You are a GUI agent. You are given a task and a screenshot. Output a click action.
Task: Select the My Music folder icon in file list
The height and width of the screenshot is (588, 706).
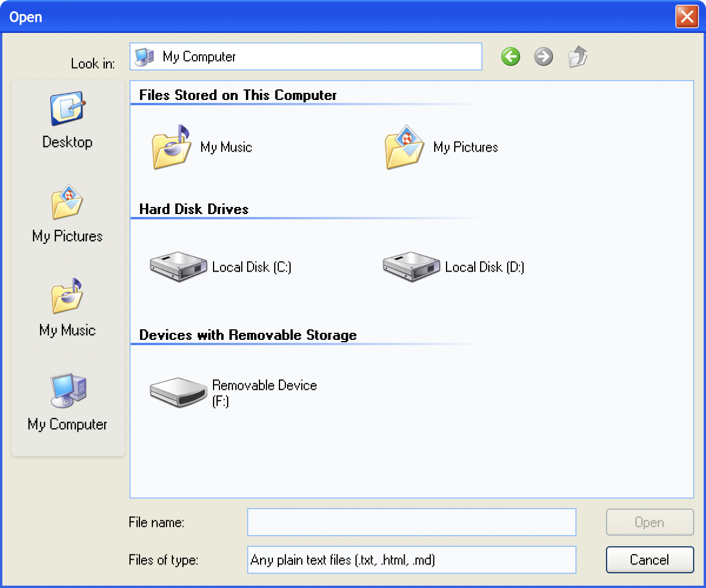pyautogui.click(x=171, y=147)
